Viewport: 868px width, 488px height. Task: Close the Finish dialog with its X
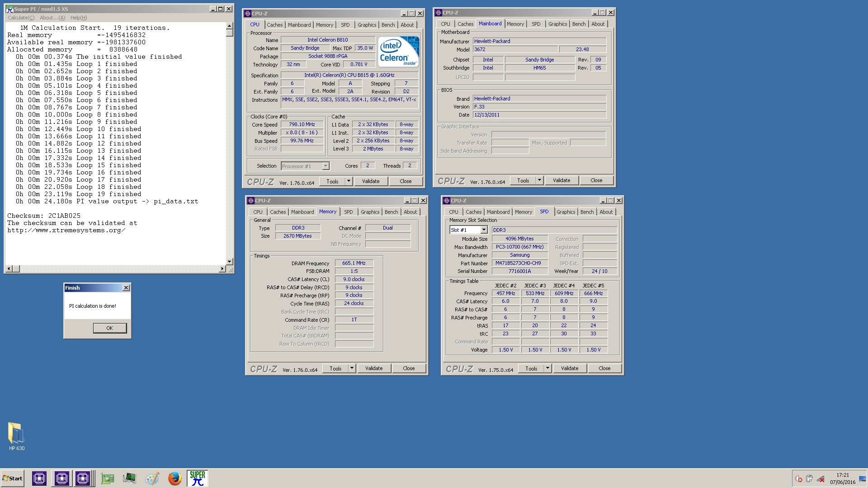pyautogui.click(x=126, y=288)
